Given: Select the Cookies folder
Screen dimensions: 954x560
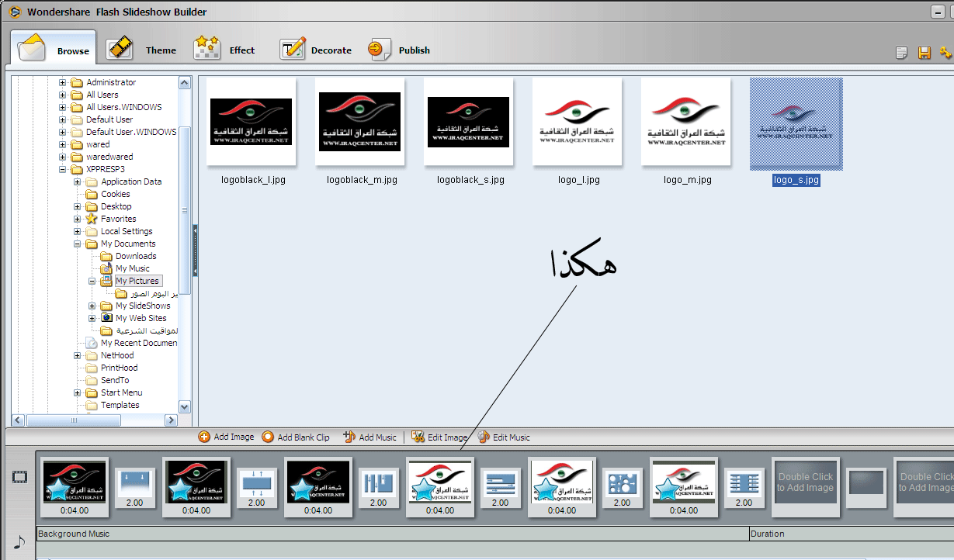Looking at the screenshot, I should (x=116, y=194).
